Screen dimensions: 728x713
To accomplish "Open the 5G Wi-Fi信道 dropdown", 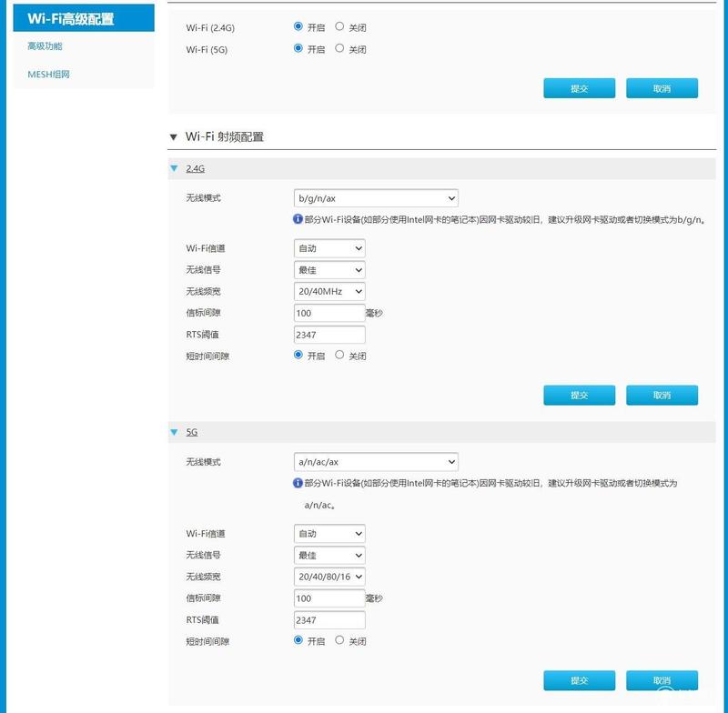I will click(x=329, y=534).
